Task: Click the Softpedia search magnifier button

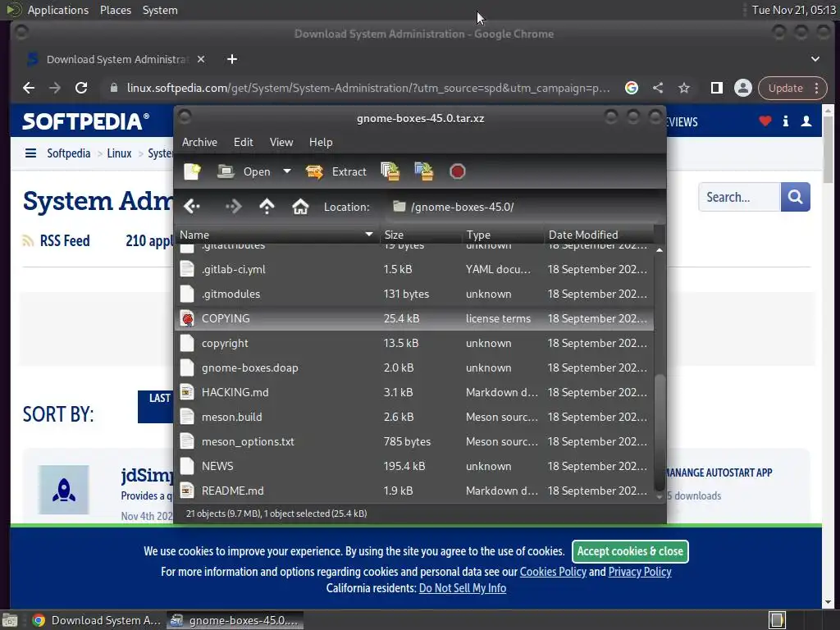Action: coord(796,197)
